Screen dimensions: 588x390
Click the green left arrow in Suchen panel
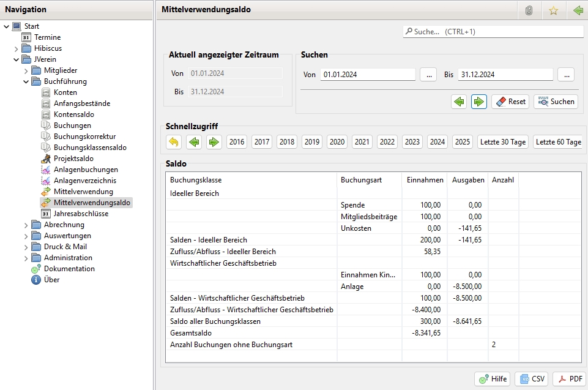coord(458,102)
